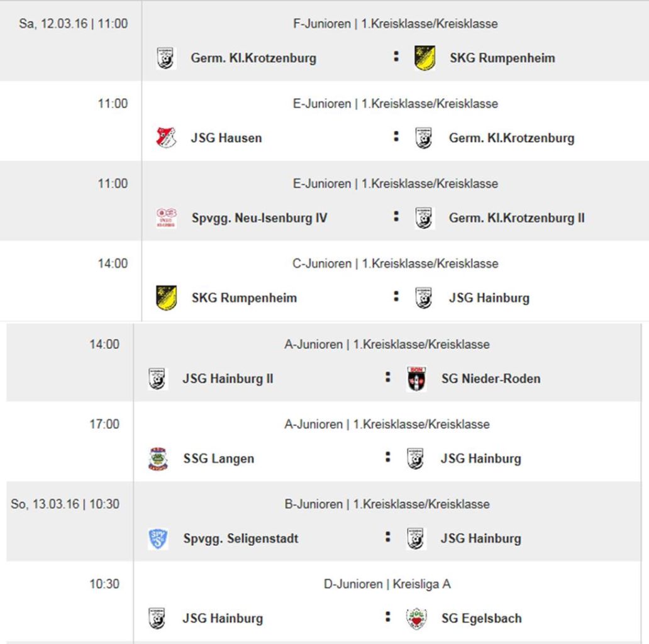Click the SG Egelsbach club crest
Viewport: 649px width, 644px height.
coord(416,618)
